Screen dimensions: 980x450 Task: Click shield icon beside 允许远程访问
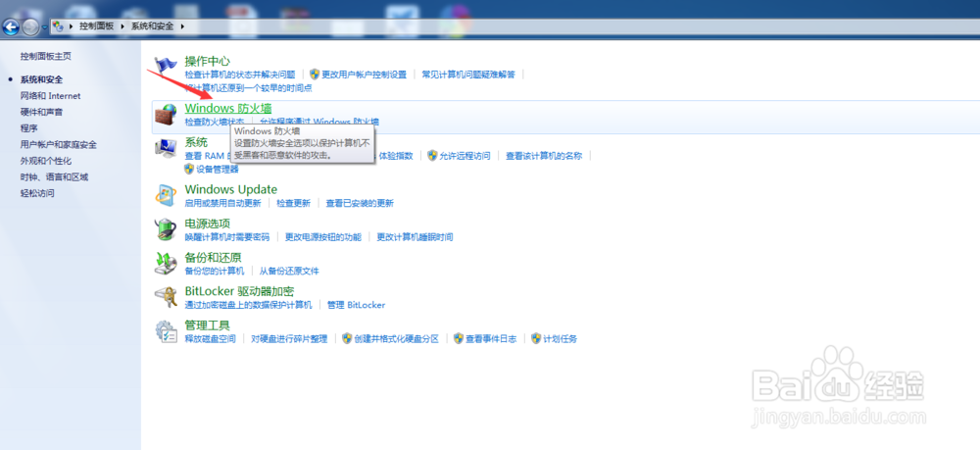click(x=432, y=156)
